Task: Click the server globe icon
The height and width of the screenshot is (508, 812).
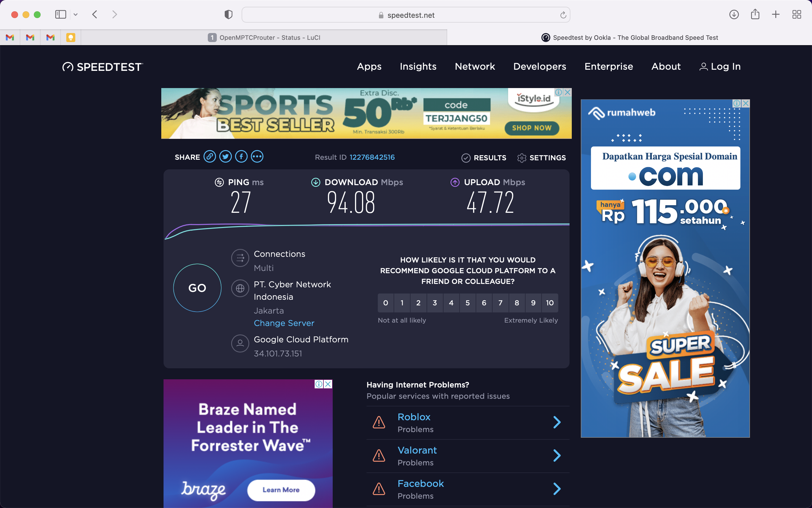Action: (x=240, y=288)
